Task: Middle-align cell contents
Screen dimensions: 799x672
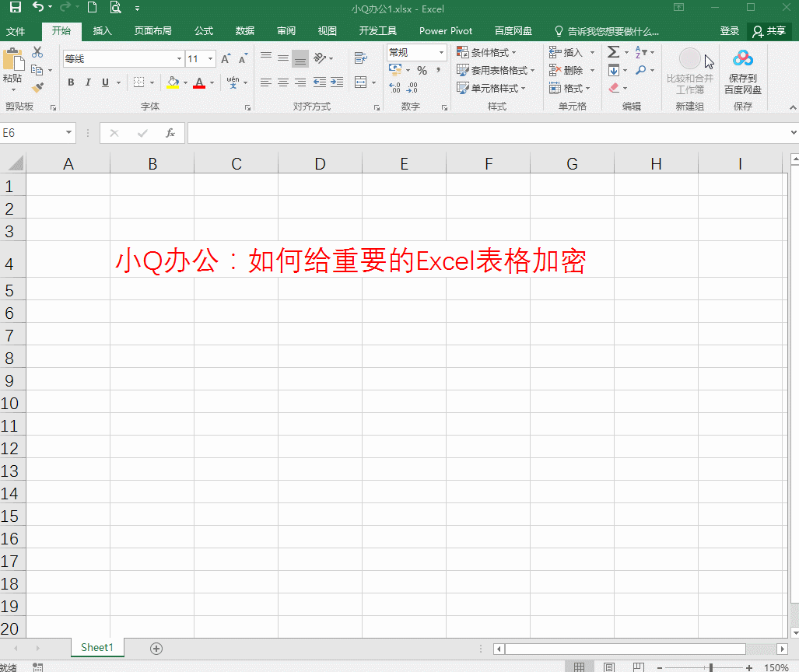Action: click(x=283, y=58)
